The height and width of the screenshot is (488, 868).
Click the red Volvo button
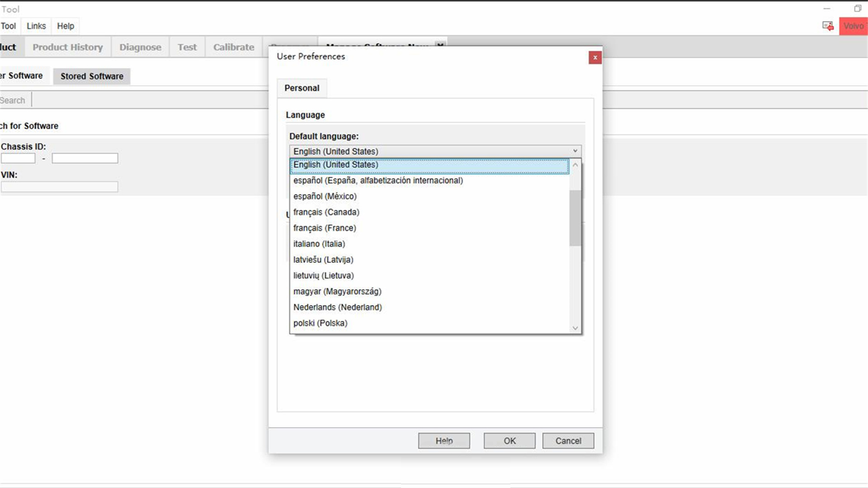[x=854, y=26]
